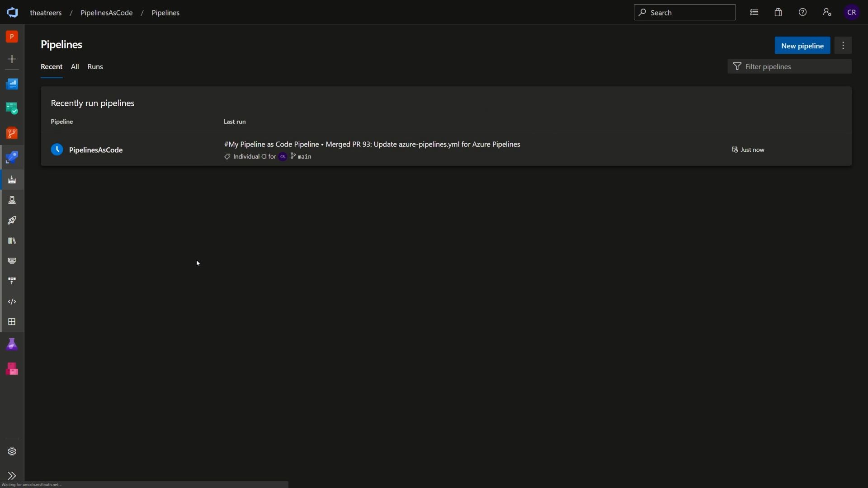The image size is (868, 488).
Task: Open the more actions ellipsis menu
Action: pyautogui.click(x=844, y=45)
